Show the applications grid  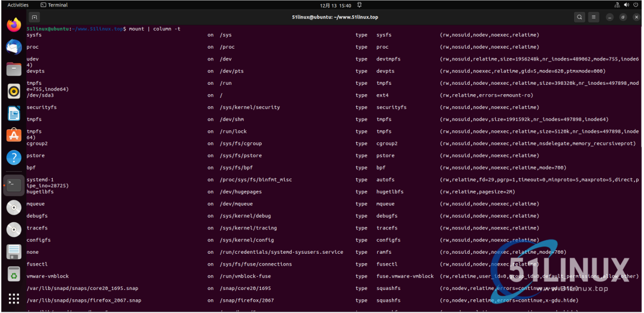14,299
